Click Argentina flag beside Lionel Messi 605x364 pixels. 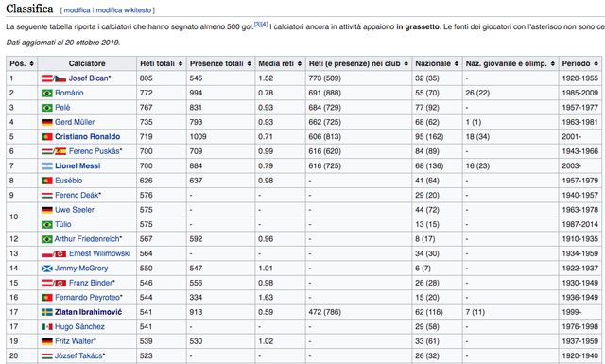pos(46,166)
